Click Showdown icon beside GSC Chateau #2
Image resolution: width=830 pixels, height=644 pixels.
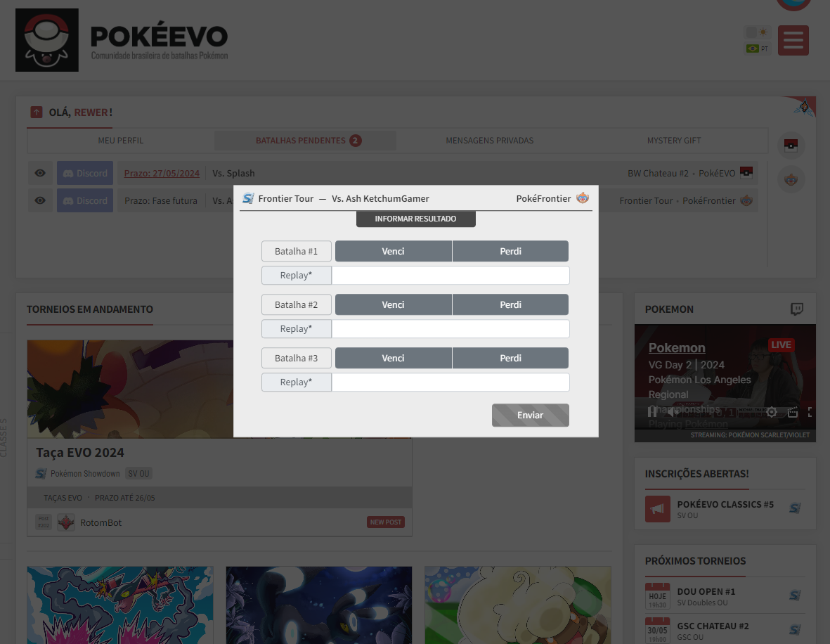(x=795, y=630)
